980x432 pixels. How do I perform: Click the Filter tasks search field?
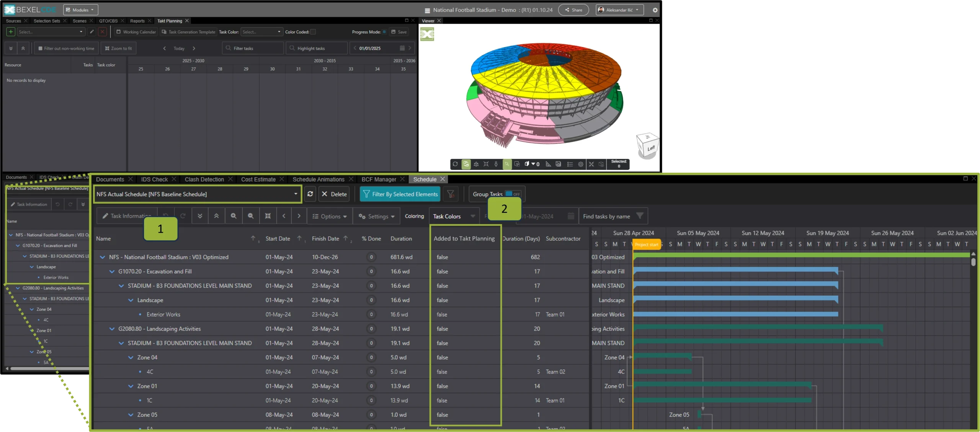253,48
